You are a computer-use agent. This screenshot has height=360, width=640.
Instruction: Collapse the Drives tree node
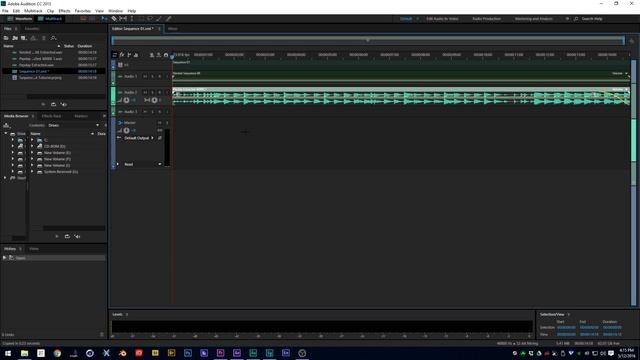click(x=6, y=133)
